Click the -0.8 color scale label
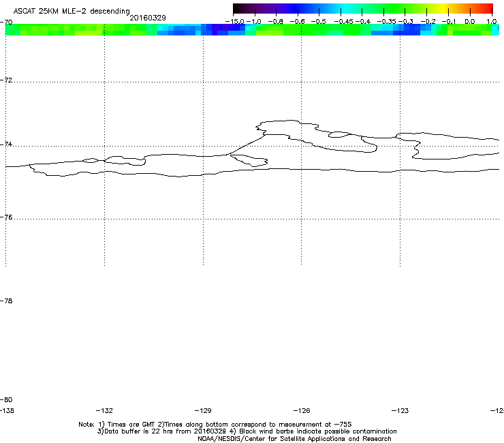This screenshot has height=443, width=504. coord(275,22)
